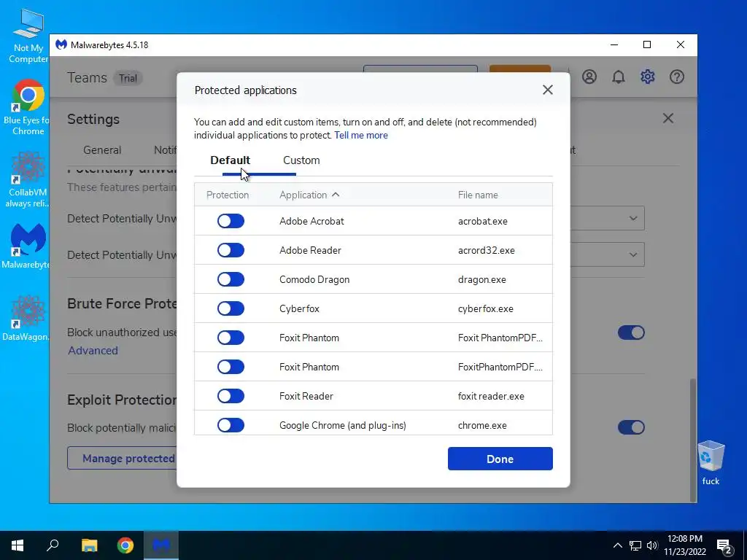Open the network tray icon

(x=635, y=545)
